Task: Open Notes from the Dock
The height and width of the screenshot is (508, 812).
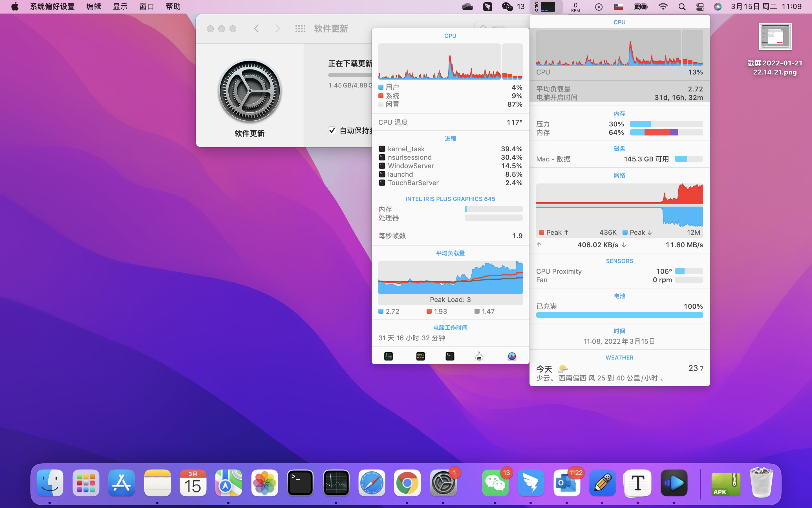Action: point(157,483)
